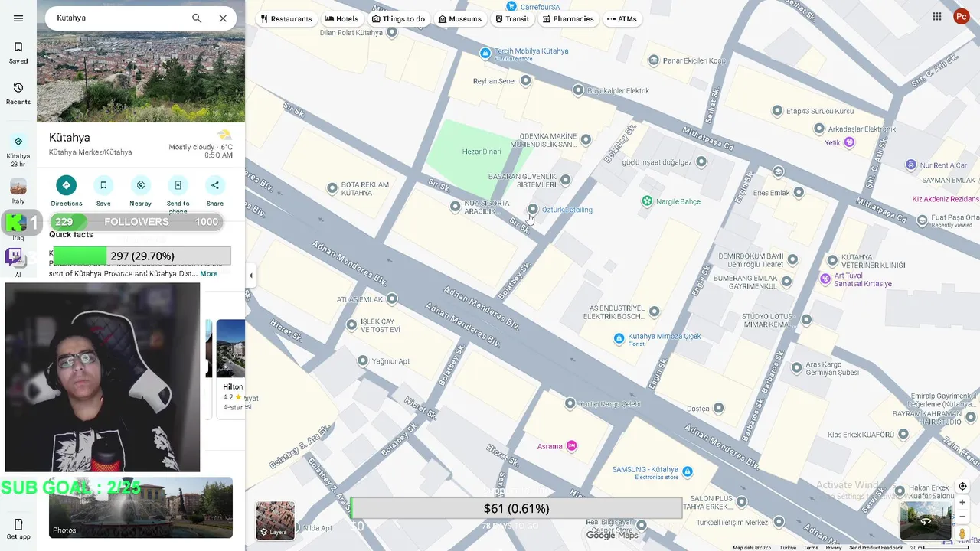The image size is (980, 551).
Task: Share the Kütahya place
Action: [215, 191]
